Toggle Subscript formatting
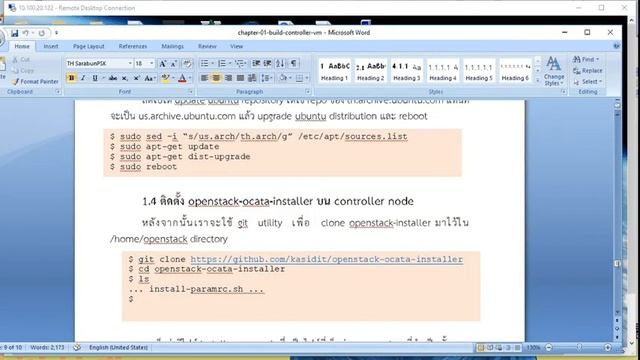640x360 pixels. (x=124, y=78)
